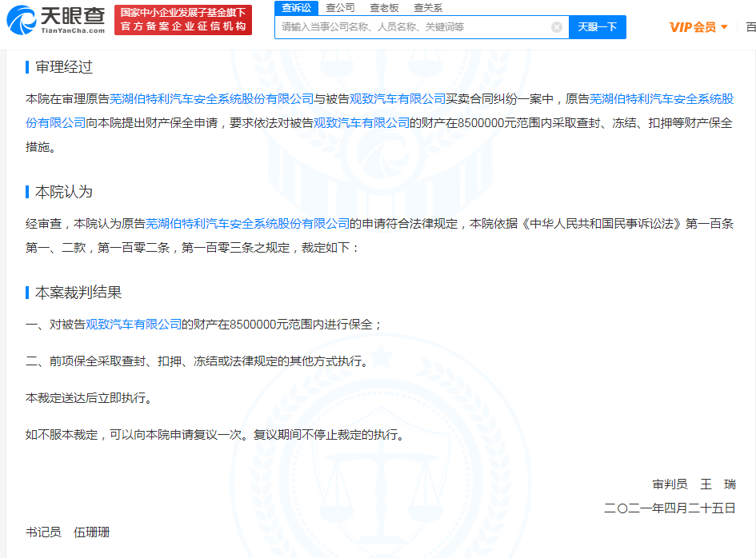This screenshot has width=756, height=558.
Task: Click the 审理经过 section heading
Action: coord(58,67)
